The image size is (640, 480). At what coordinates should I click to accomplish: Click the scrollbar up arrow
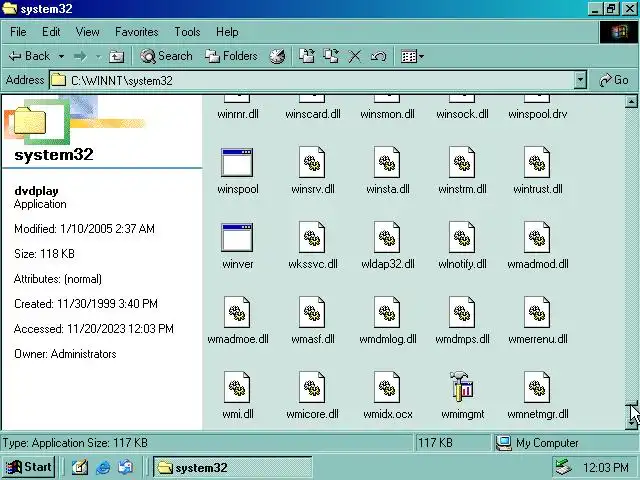(x=631, y=102)
